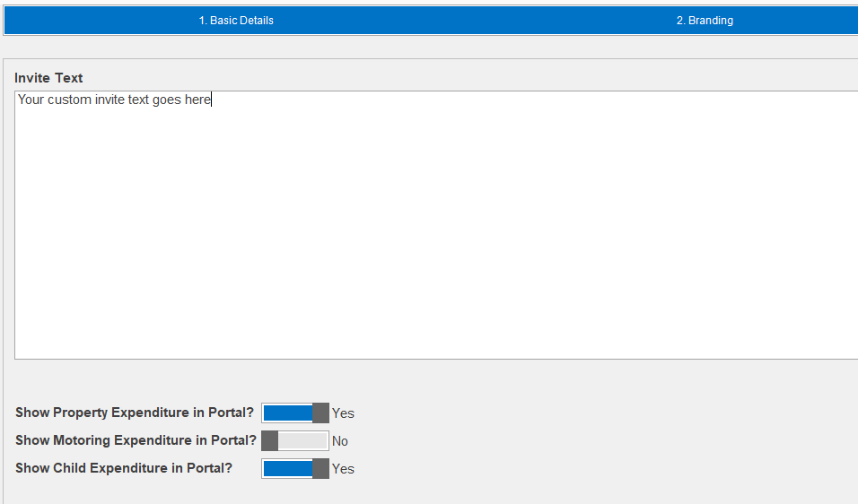Click the Yes text beside Child Expenditure
This screenshot has height=504, width=858.
(x=343, y=469)
